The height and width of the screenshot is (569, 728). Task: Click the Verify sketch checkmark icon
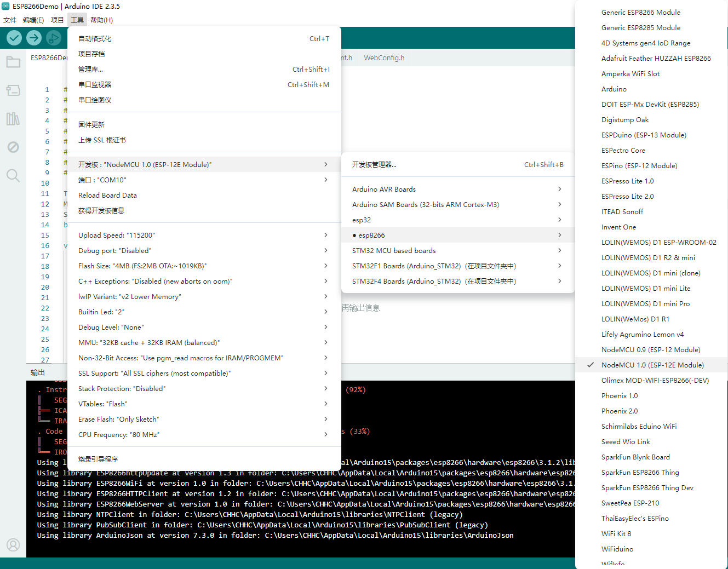pyautogui.click(x=14, y=38)
